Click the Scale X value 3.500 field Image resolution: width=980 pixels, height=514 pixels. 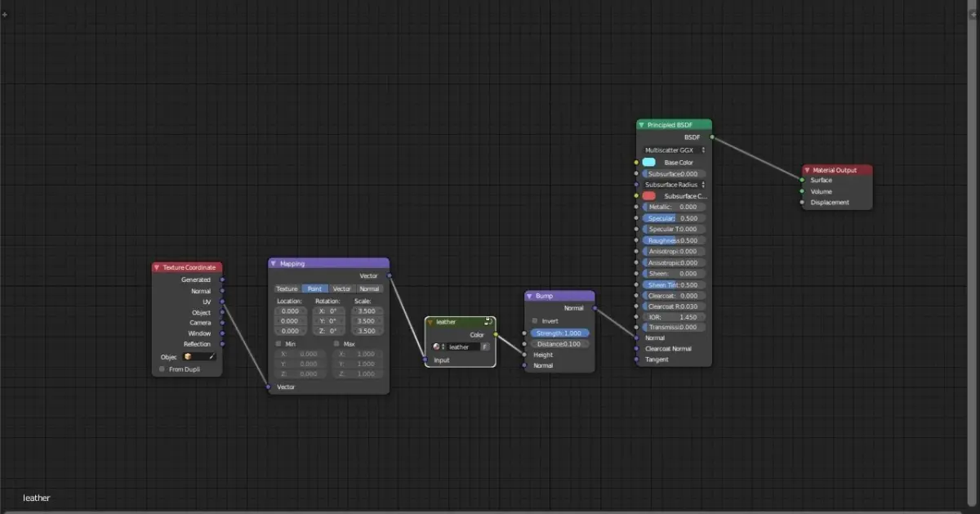367,311
